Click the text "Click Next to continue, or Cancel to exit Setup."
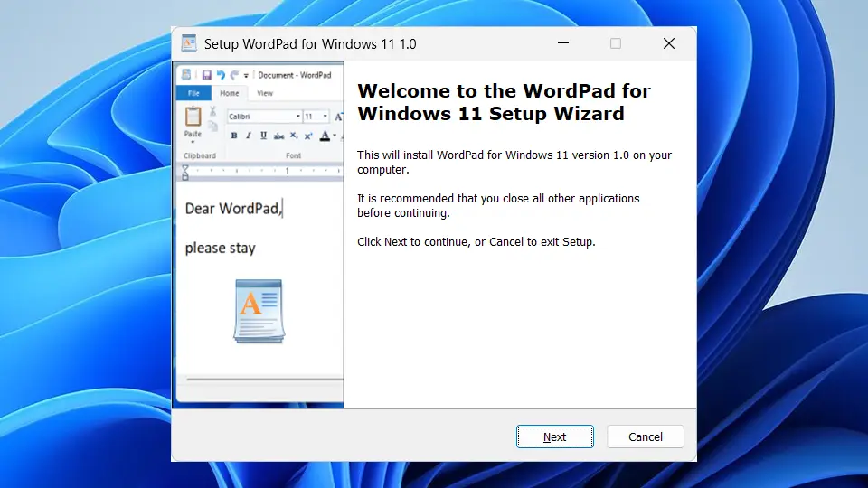The width and height of the screenshot is (868, 488). (476, 242)
